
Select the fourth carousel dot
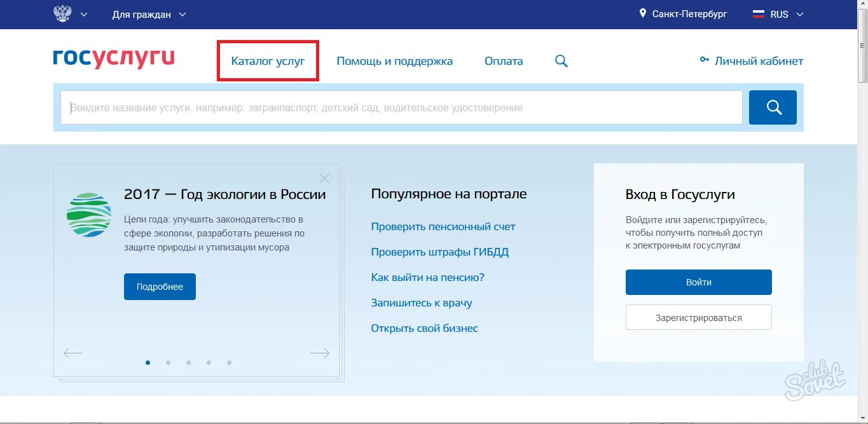[x=209, y=362]
